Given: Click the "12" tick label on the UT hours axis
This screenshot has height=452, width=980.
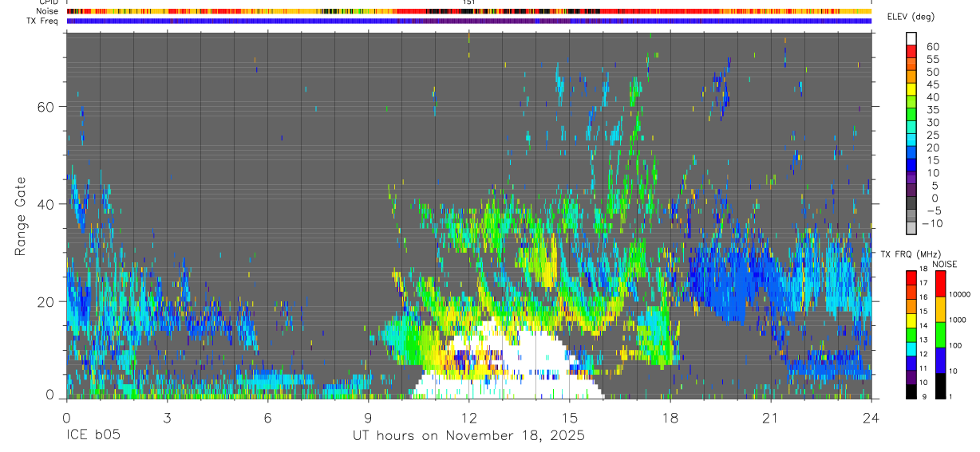Looking at the screenshot, I should click(468, 418).
